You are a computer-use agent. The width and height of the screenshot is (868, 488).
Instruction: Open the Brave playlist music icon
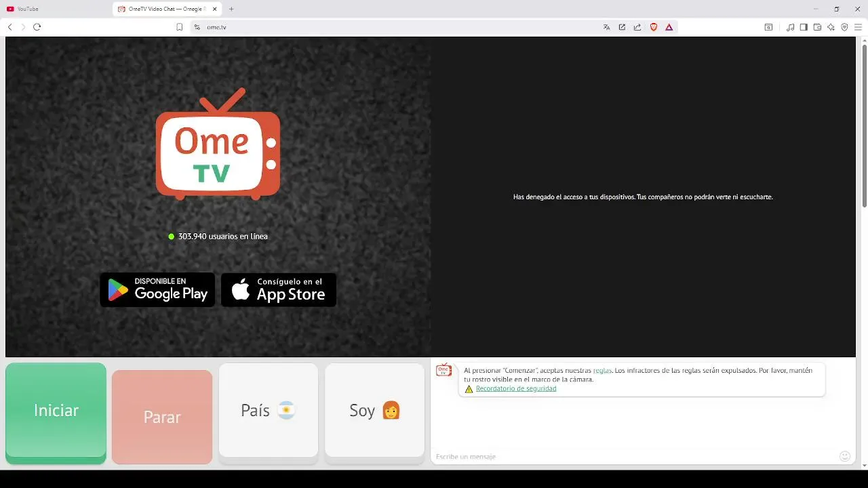pos(790,27)
